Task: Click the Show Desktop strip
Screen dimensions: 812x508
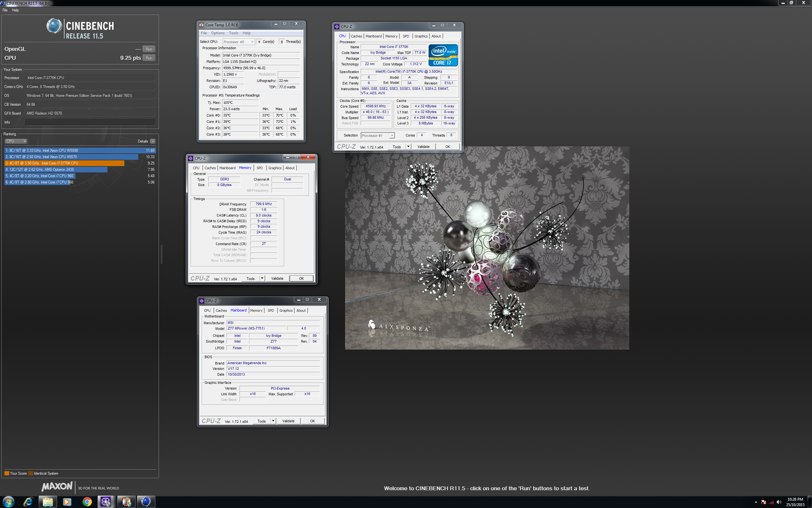Action: pyautogui.click(x=810, y=502)
